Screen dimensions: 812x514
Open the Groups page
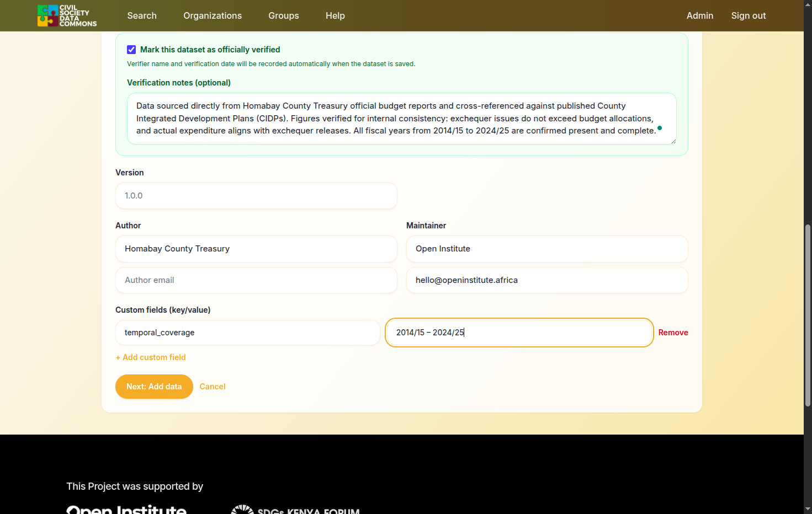click(284, 15)
